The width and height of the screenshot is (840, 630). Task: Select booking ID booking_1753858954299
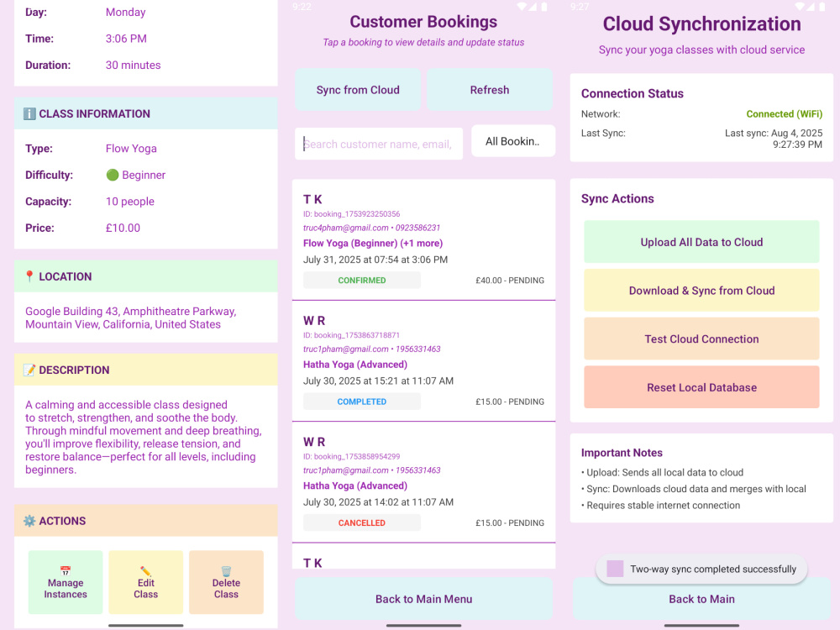[x=351, y=456]
